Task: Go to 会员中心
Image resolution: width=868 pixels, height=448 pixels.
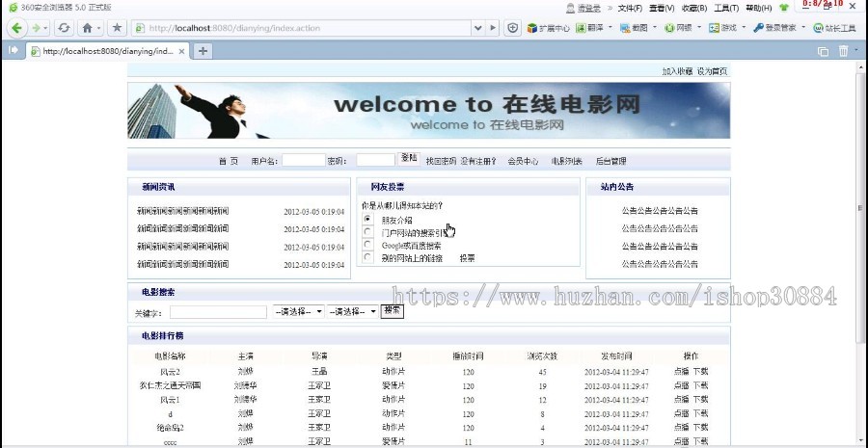Action: (x=523, y=162)
